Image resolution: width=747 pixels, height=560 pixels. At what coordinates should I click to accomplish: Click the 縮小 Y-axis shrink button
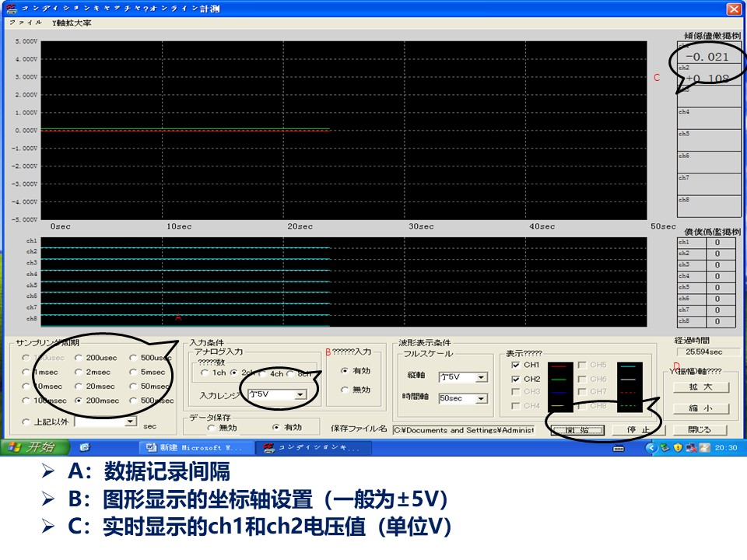(701, 408)
